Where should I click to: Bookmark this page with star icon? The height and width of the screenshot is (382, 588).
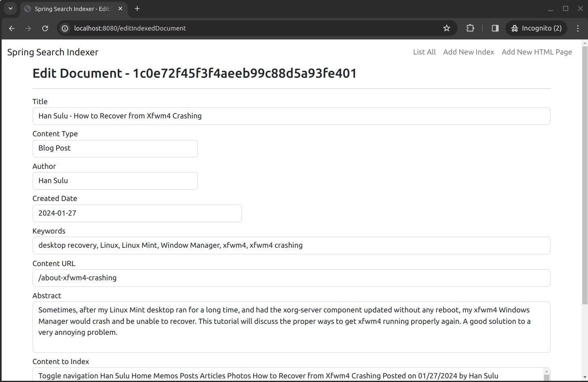[447, 28]
